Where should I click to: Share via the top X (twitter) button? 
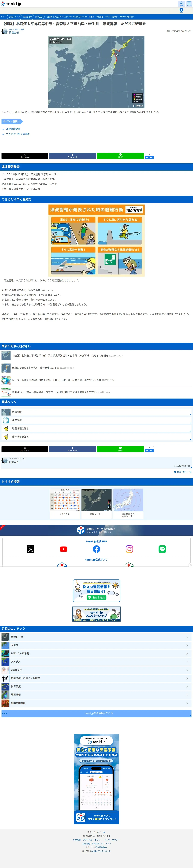25,156
